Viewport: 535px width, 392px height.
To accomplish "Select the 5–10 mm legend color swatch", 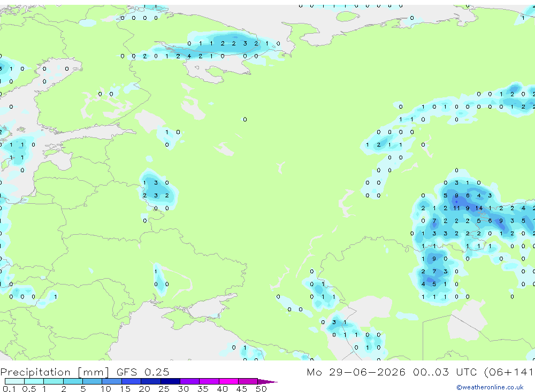I will (92, 381).
